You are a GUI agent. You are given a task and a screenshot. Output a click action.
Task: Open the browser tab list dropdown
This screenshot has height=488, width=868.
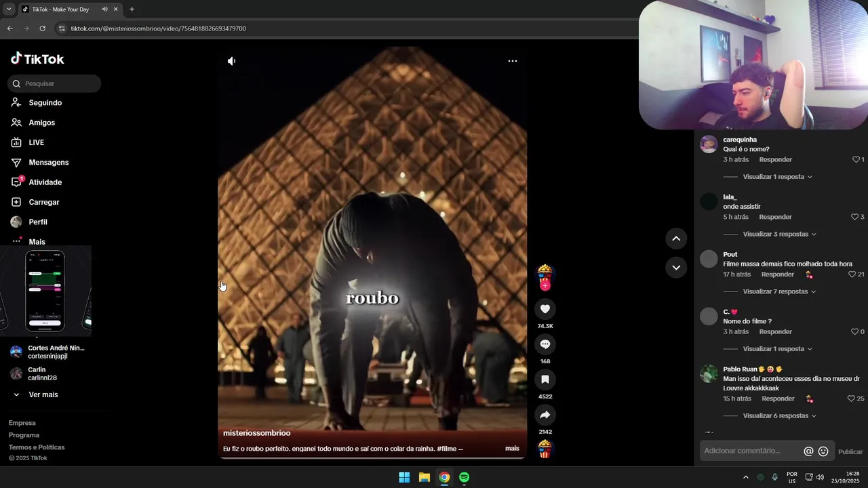(x=9, y=9)
